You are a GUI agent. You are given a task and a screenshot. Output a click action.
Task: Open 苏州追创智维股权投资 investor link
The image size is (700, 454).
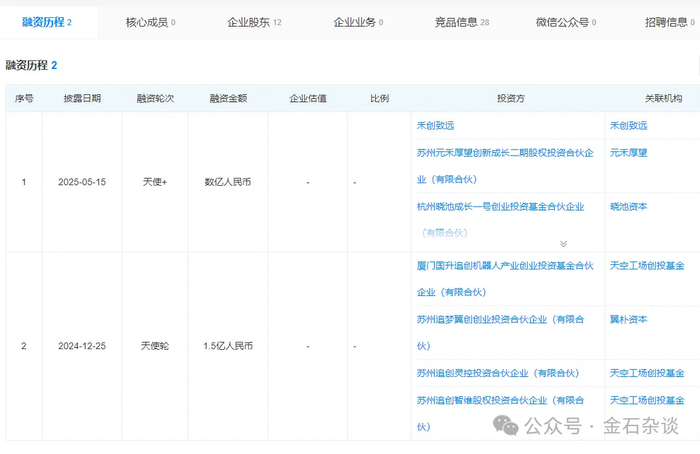(x=500, y=413)
